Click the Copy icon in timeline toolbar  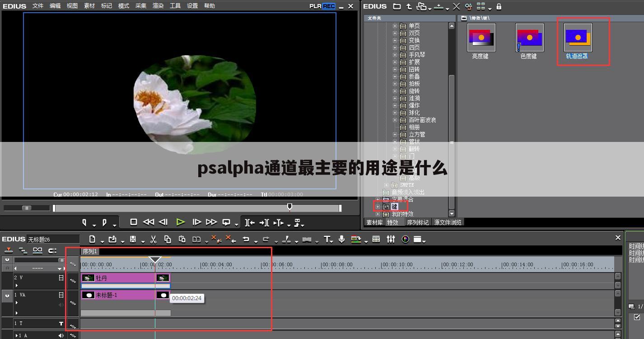168,239
